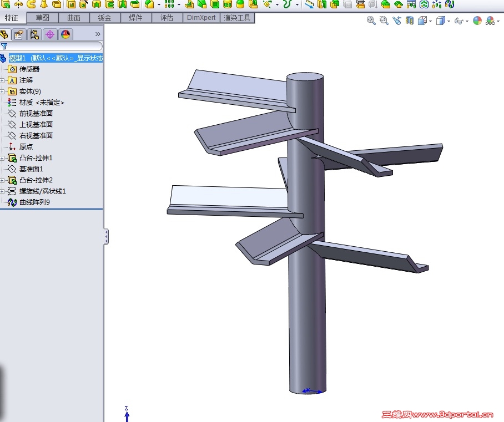Select the Fillet tool
This screenshot has width=504, height=422.
coord(149,4)
